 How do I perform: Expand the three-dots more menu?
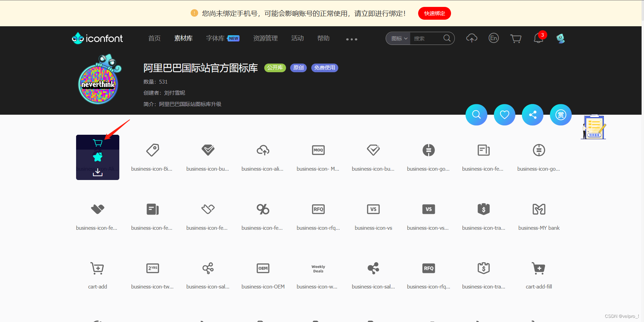pos(352,39)
